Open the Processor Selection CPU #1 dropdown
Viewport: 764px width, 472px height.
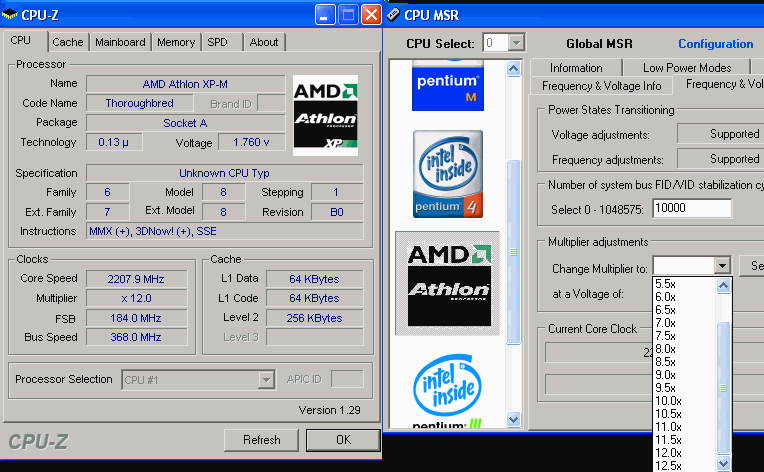(x=266, y=379)
